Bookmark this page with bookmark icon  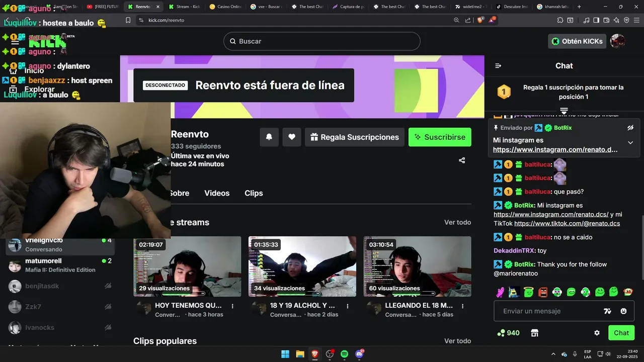tap(128, 20)
